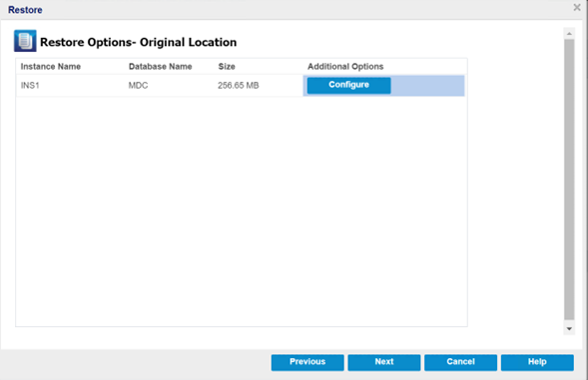This screenshot has width=588, height=380.
Task: Click the Restore Options- Original Location heading
Action: click(x=139, y=42)
